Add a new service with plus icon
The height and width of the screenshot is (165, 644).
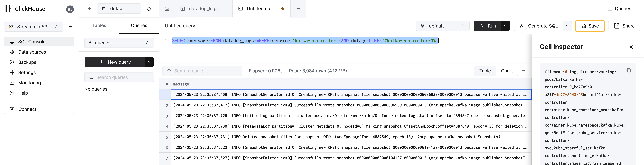[x=71, y=27]
